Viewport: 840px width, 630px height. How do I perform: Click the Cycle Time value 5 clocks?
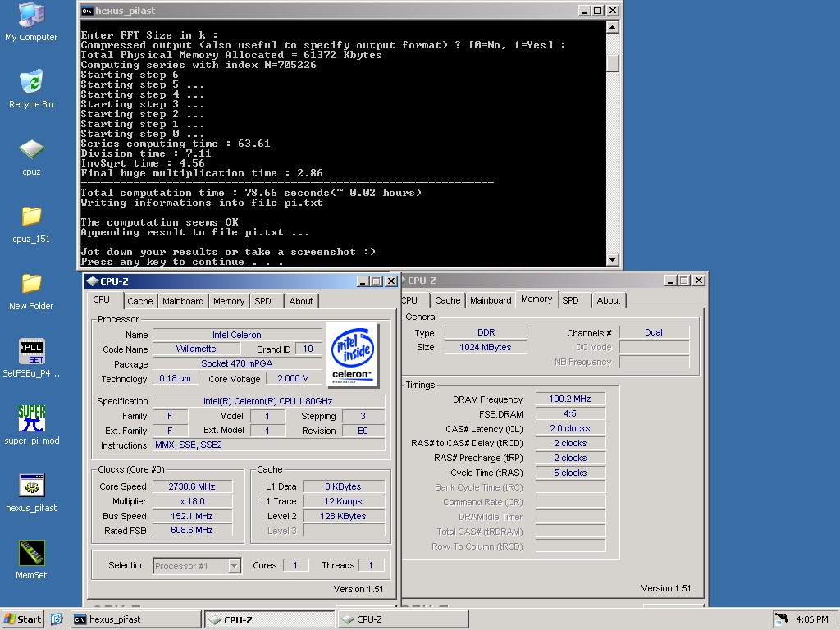pyautogui.click(x=570, y=472)
